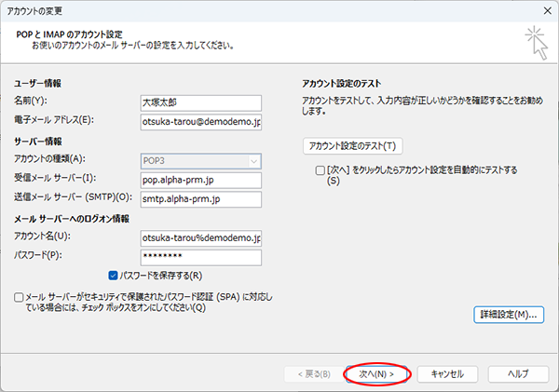Screen dimensions: 559x392
Task: Uncheck the パスワードを保存する checkbox
Action: coord(115,276)
